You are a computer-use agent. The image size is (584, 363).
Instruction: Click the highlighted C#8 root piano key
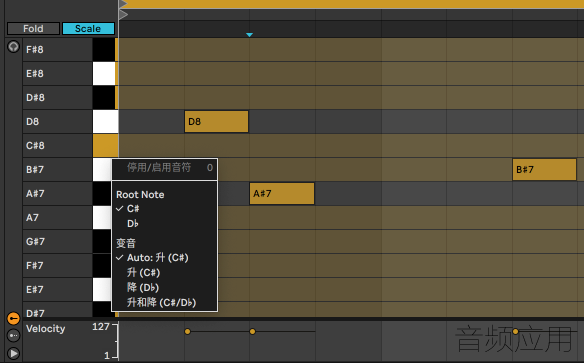pyautogui.click(x=105, y=145)
